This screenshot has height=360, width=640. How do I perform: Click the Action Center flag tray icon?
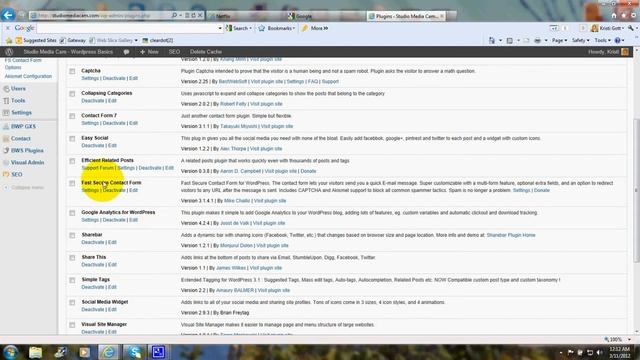point(571,353)
